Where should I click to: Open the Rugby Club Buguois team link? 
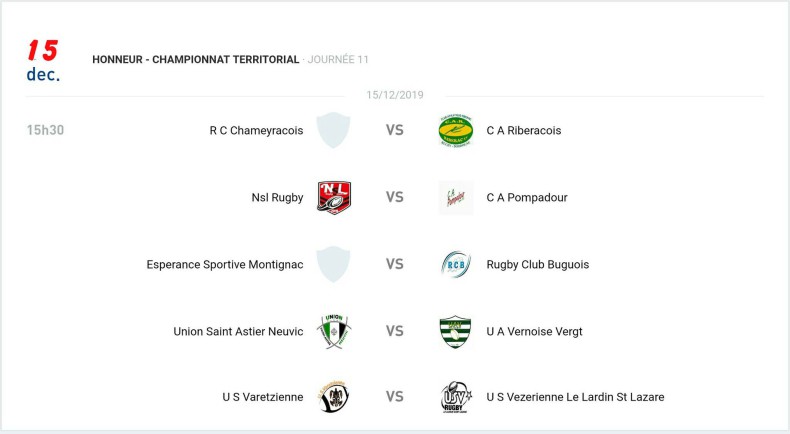pyautogui.click(x=537, y=264)
